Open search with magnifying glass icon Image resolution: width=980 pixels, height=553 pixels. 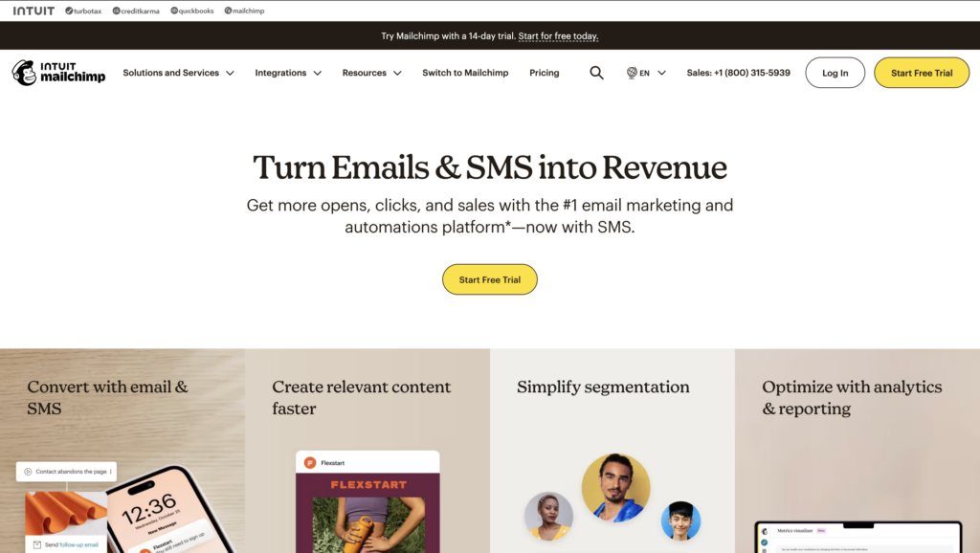pos(596,73)
